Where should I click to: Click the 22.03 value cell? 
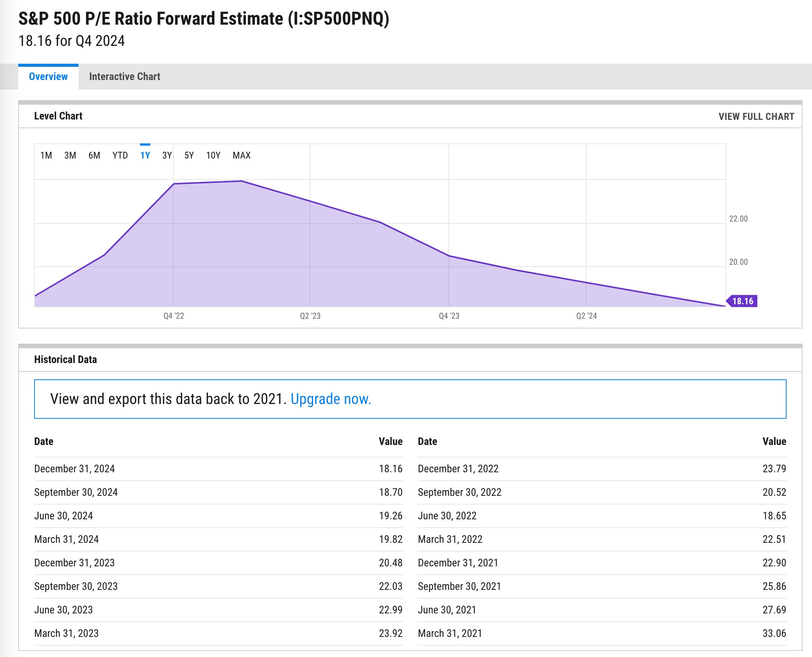[x=391, y=586]
